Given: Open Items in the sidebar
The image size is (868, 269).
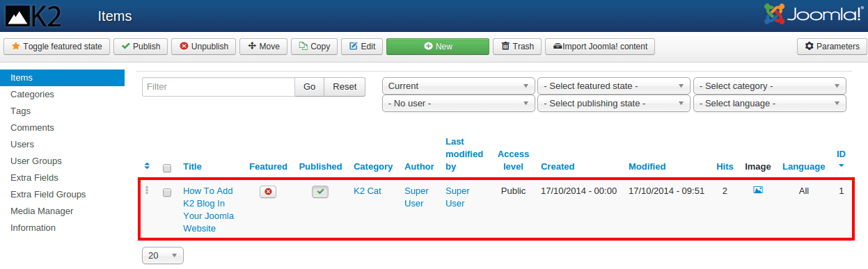Looking at the screenshot, I should point(62,78).
